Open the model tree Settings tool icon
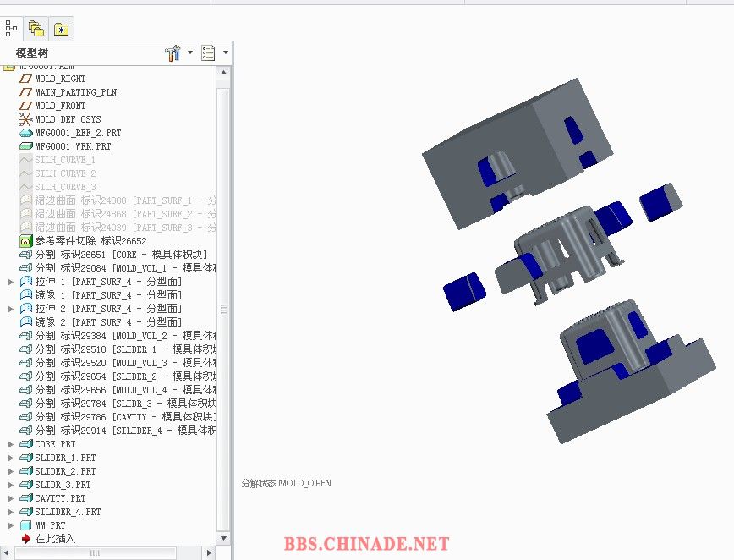This screenshot has width=734, height=560. (x=173, y=53)
